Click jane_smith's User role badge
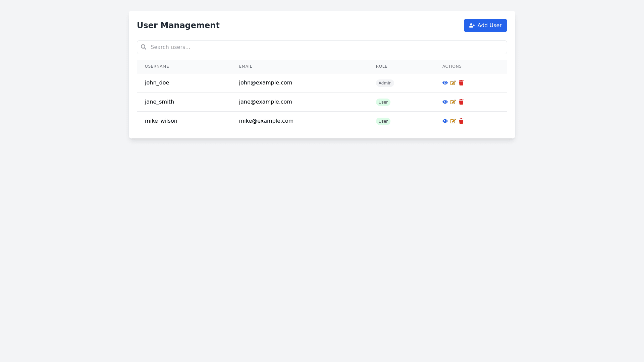This screenshot has height=362, width=644. coord(383,102)
